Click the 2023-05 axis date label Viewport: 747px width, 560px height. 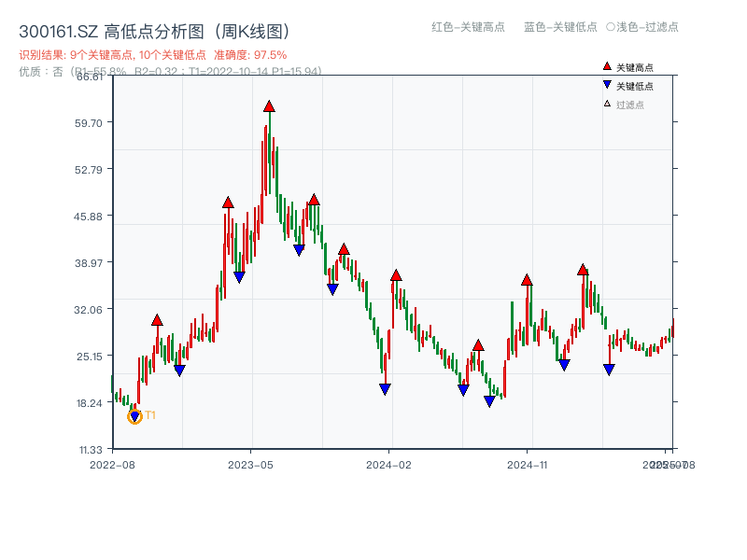coord(250,463)
